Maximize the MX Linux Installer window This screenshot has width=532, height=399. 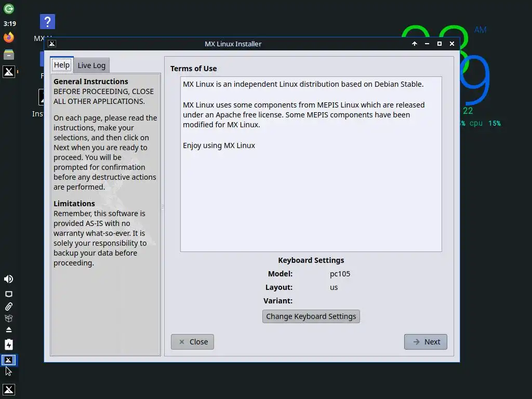click(440, 44)
